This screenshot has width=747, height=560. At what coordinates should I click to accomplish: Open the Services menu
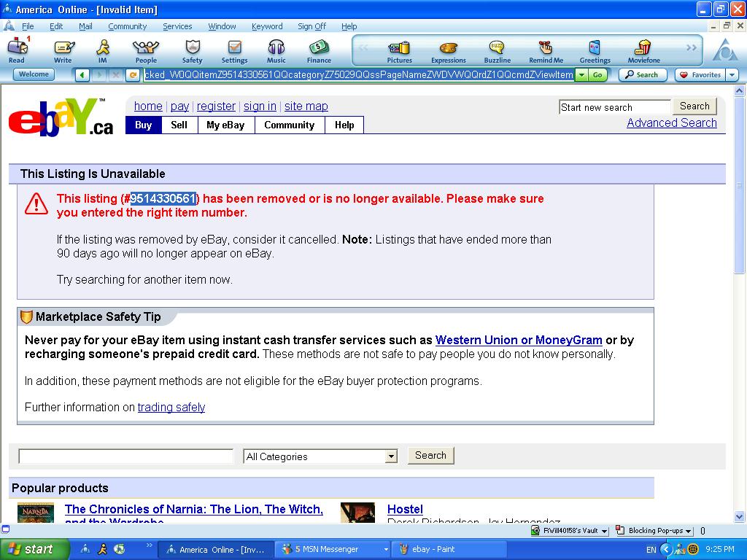coord(177,26)
